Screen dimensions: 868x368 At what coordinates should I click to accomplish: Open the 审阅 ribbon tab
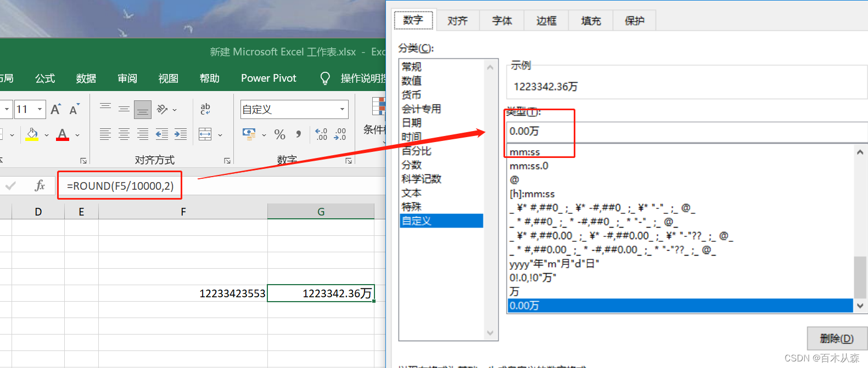coord(127,78)
